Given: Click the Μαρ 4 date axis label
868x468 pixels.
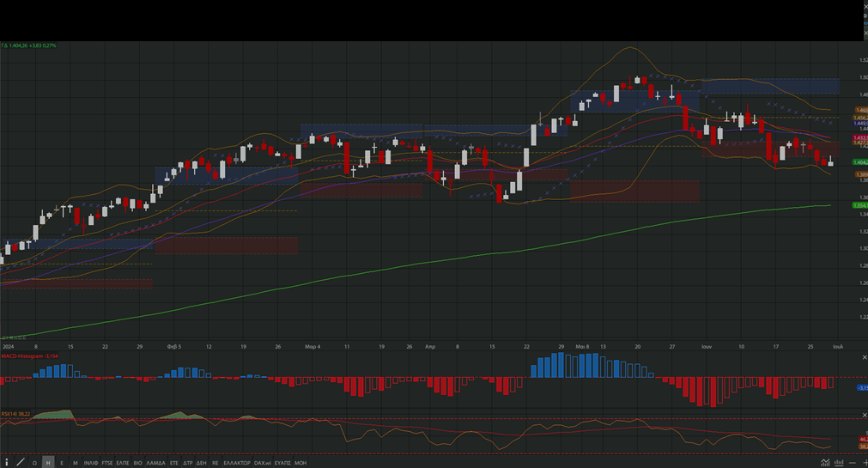Looking at the screenshot, I should pyautogui.click(x=313, y=347).
